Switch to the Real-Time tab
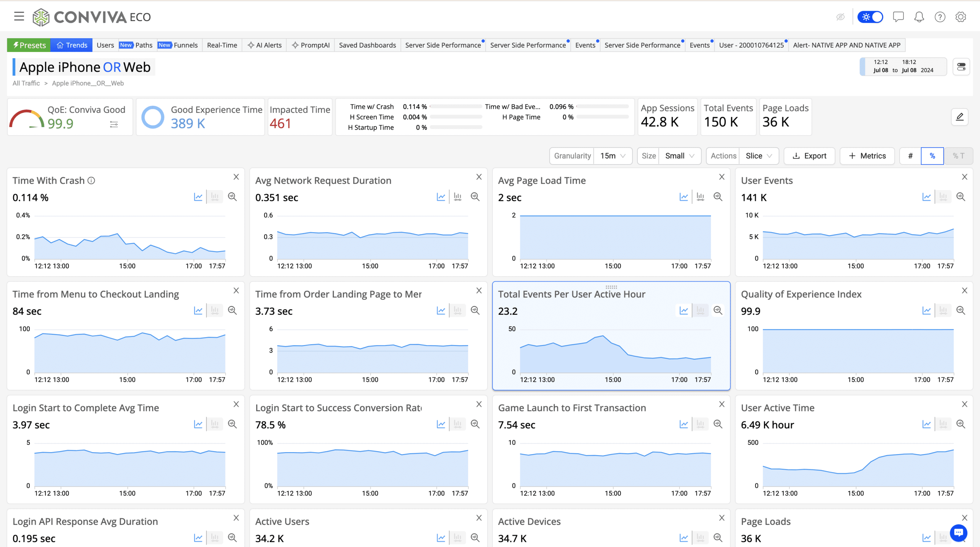Screen dimensions: 980x547 [222, 45]
